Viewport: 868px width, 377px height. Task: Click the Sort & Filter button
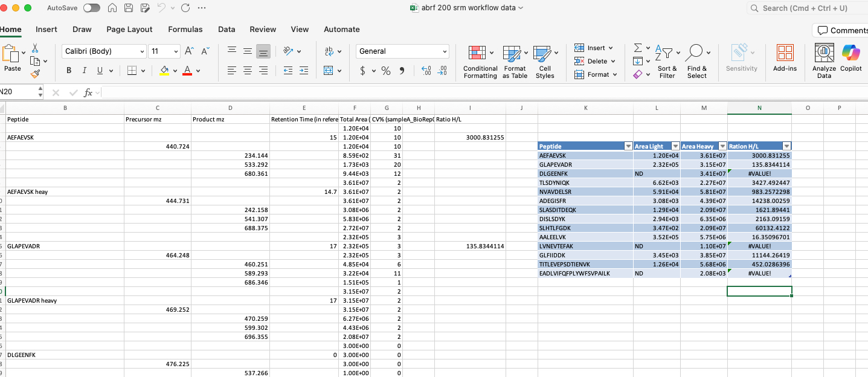pyautogui.click(x=667, y=60)
